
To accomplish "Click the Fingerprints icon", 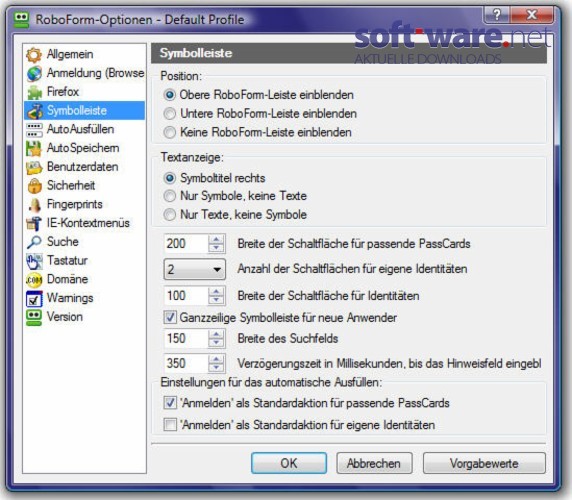I will pos(35,205).
